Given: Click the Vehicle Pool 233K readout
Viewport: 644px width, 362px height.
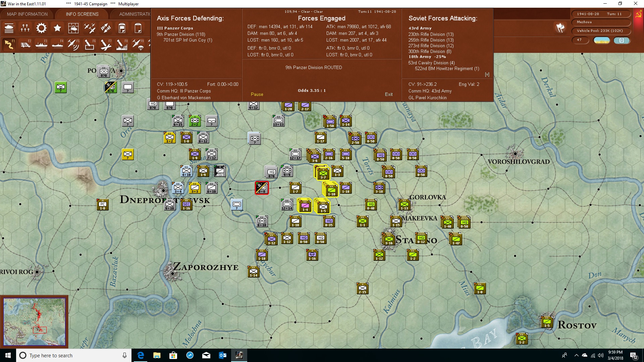Looking at the screenshot, I should [x=600, y=31].
